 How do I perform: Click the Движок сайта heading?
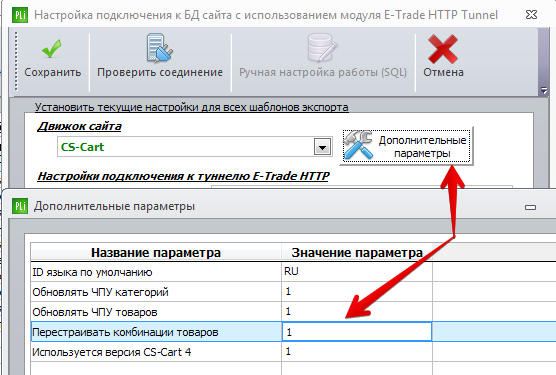(79, 127)
